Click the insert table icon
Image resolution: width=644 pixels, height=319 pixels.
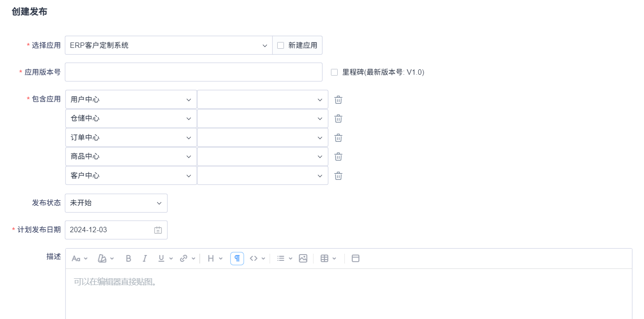pyautogui.click(x=325, y=259)
